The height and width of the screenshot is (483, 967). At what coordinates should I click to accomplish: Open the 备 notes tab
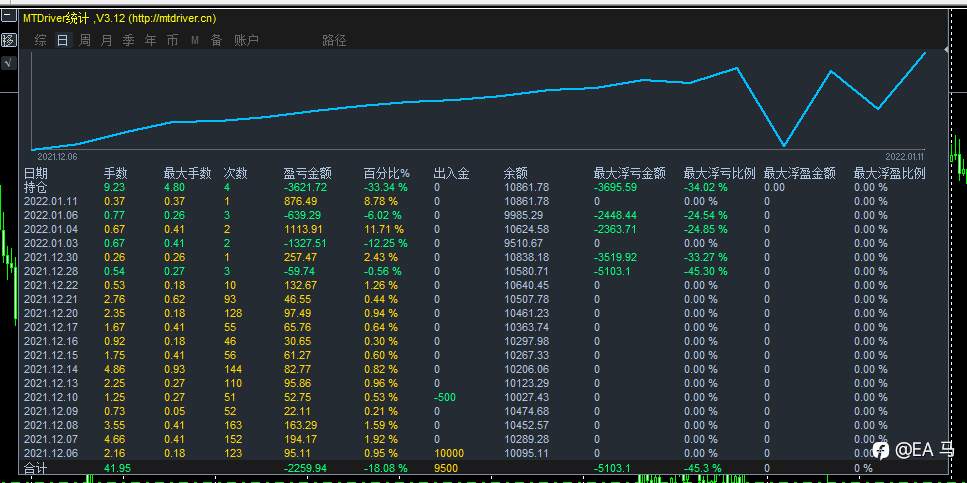click(216, 41)
